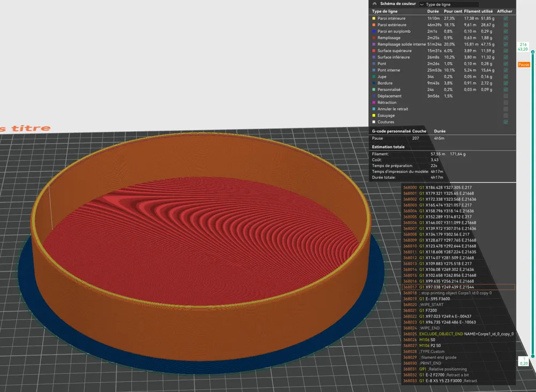
Task: Collapse the Schéma de couleur legend panel
Action: [x=374, y=4]
